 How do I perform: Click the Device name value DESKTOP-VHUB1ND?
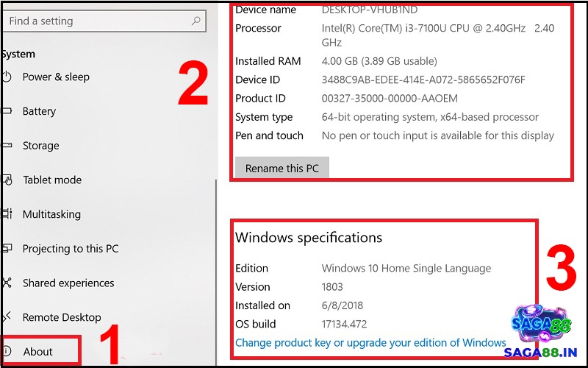click(370, 10)
